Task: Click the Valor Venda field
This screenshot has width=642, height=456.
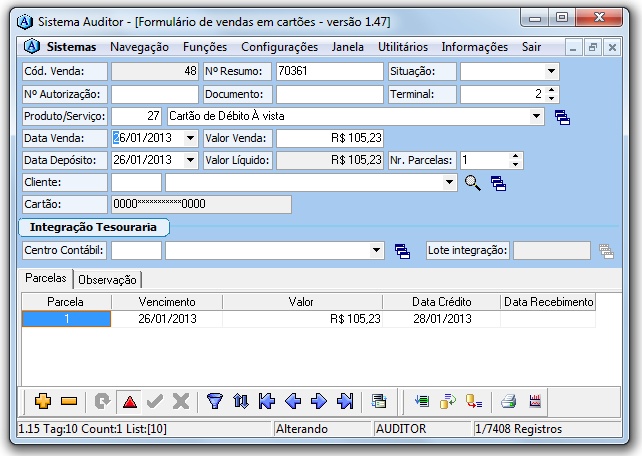Action: click(x=330, y=138)
